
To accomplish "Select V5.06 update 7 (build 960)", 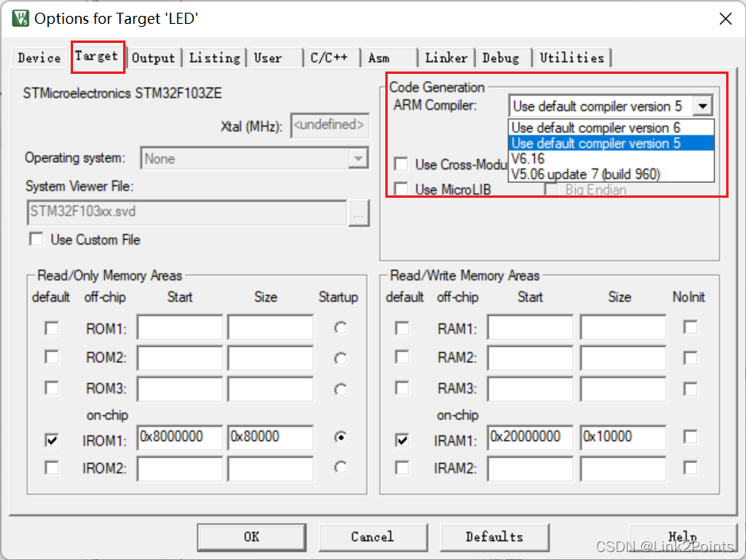I will pyautogui.click(x=612, y=174).
